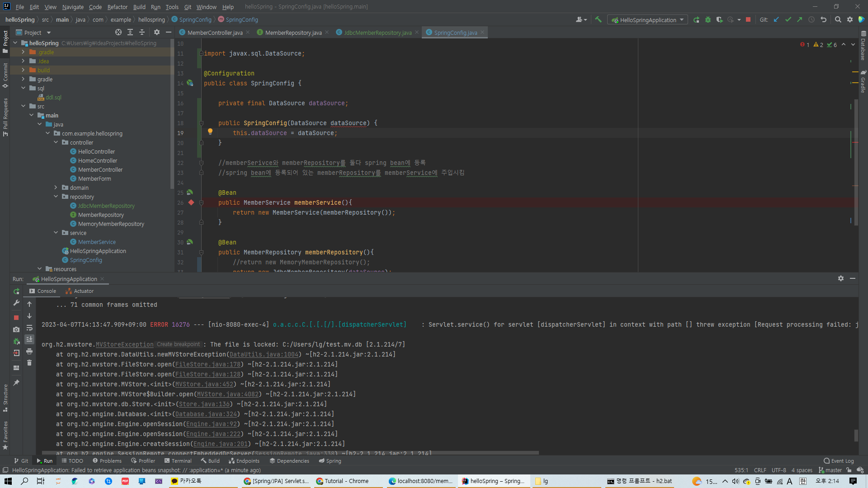Click Expand All in Project panel
The width and height of the screenshot is (868, 488).
[x=130, y=32]
